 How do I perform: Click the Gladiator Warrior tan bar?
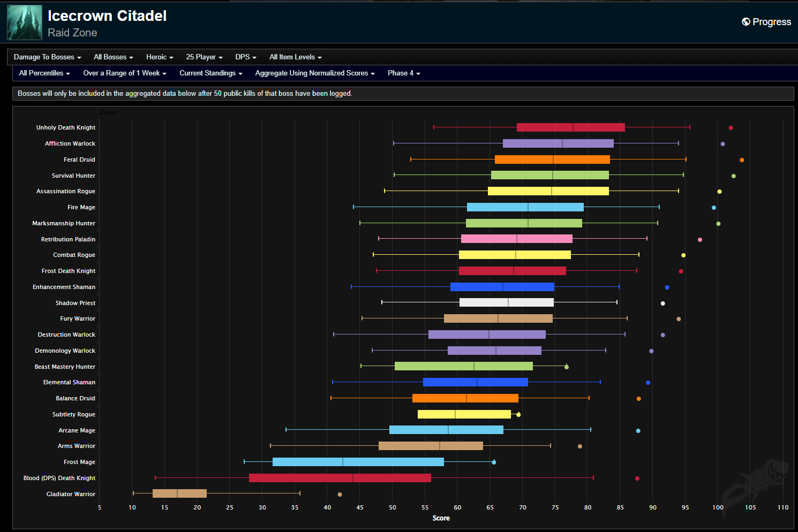tap(179, 493)
